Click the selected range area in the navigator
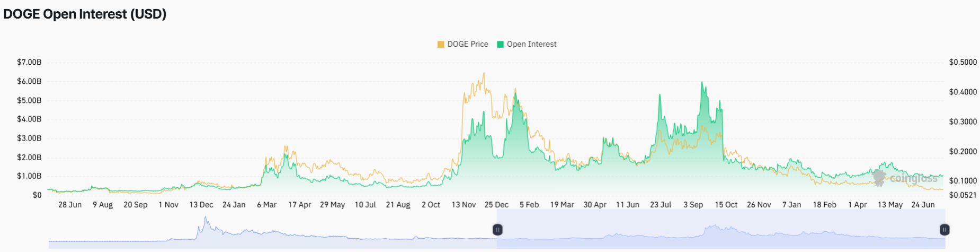The width and height of the screenshot is (980, 252). coord(721,229)
